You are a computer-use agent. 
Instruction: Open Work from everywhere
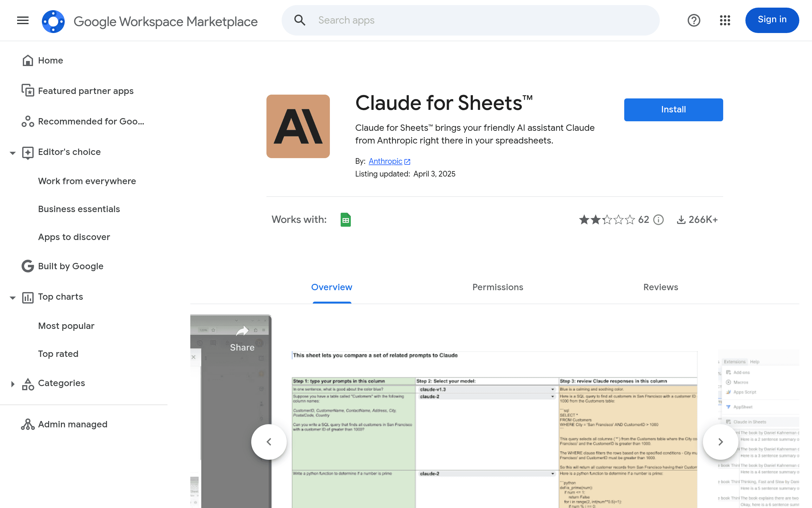(x=87, y=181)
